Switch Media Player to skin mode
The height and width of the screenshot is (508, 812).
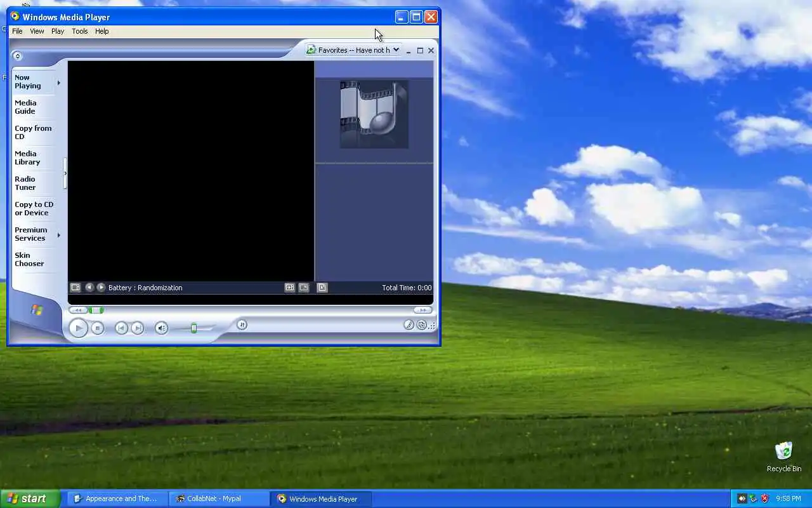pyautogui.click(x=422, y=325)
